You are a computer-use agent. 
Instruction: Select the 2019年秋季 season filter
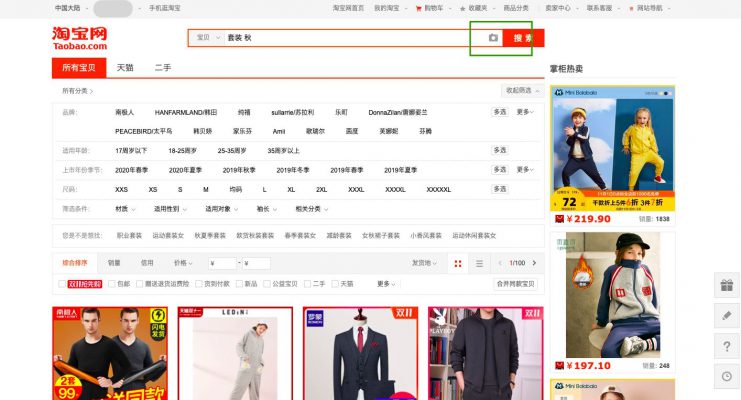(x=239, y=170)
